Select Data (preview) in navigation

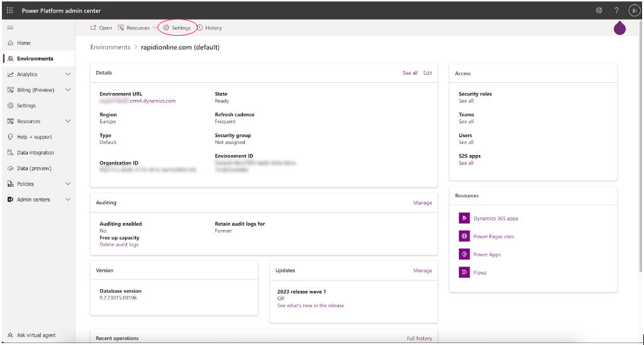tap(34, 168)
